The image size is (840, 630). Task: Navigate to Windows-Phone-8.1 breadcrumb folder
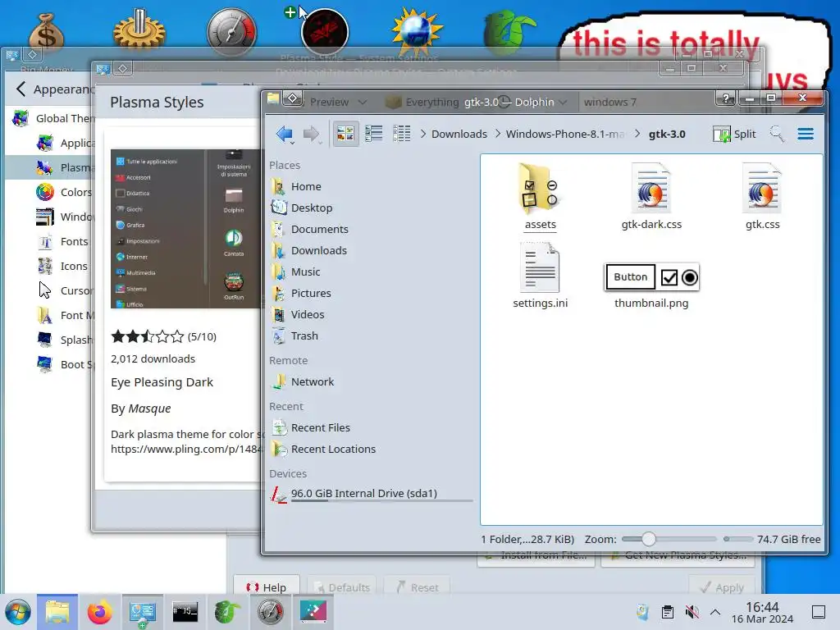tap(565, 134)
